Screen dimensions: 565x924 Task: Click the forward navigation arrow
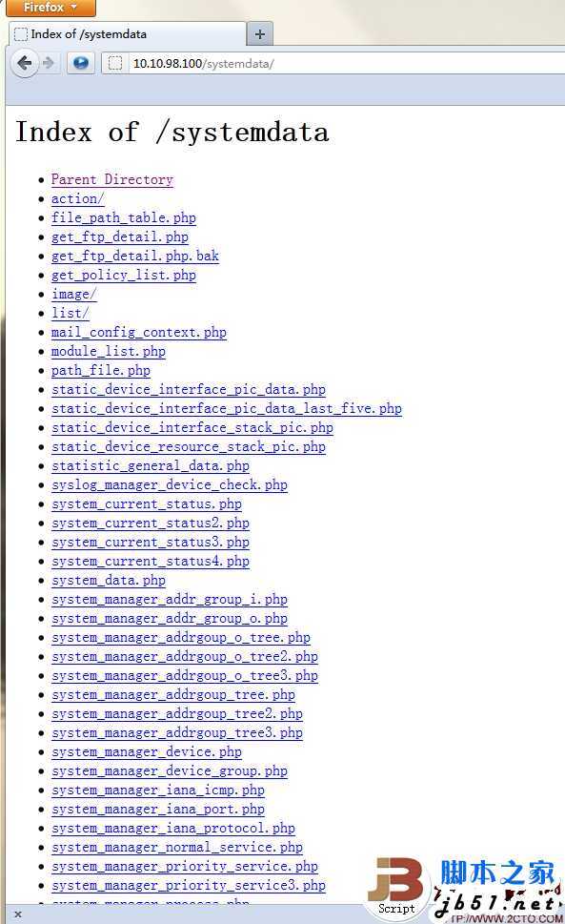point(49,63)
